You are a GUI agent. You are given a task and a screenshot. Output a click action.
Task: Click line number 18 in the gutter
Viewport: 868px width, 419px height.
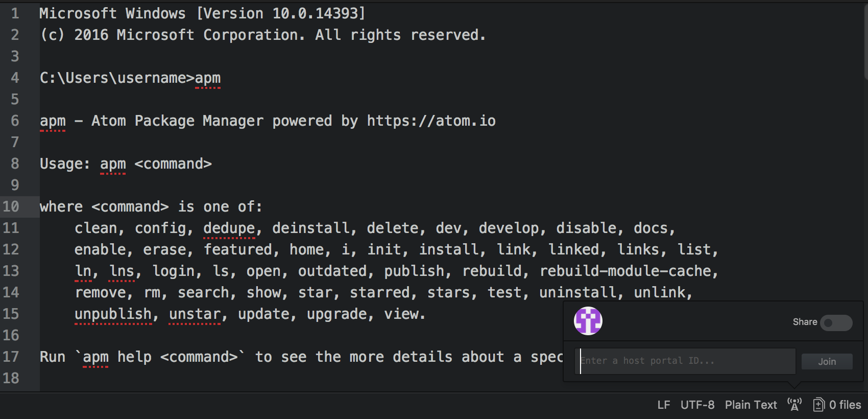[11, 378]
